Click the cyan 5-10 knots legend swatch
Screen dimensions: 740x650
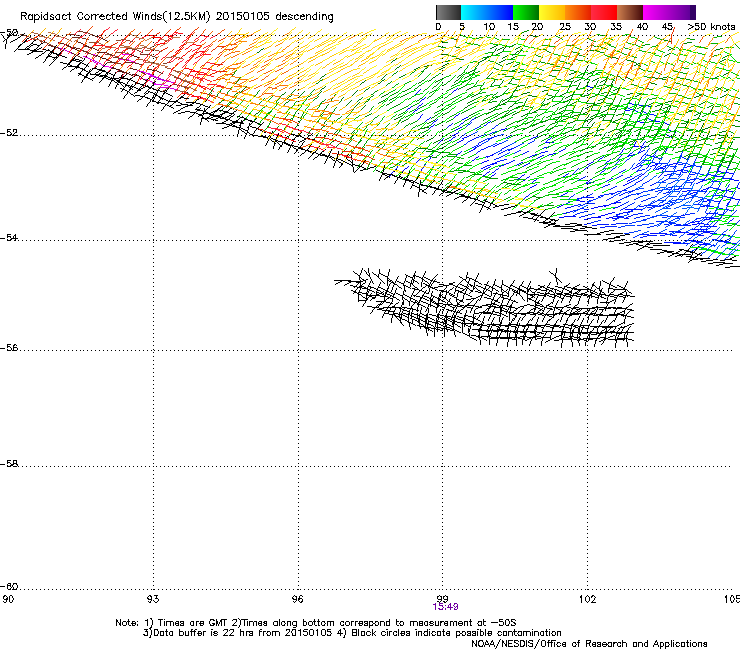474,12
